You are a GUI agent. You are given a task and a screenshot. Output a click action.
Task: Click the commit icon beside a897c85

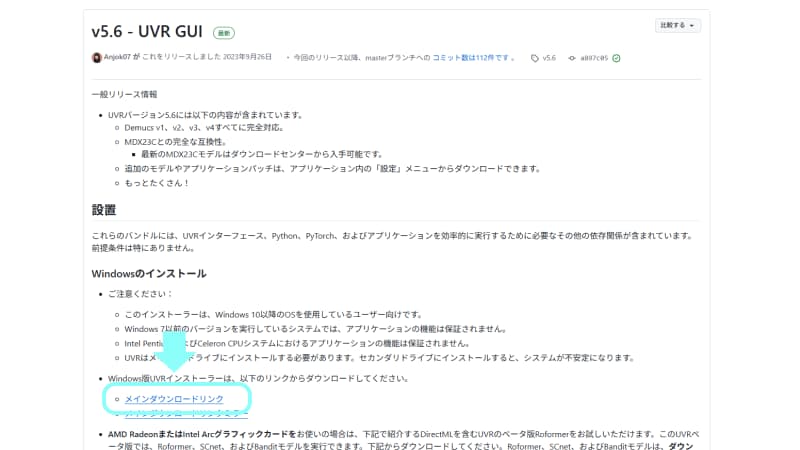pyautogui.click(x=572, y=58)
